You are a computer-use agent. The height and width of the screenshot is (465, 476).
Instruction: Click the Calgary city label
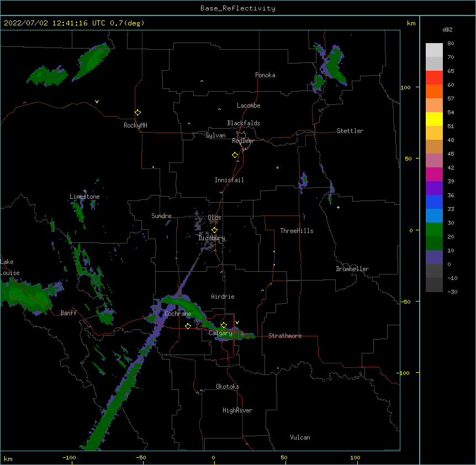pyautogui.click(x=220, y=333)
